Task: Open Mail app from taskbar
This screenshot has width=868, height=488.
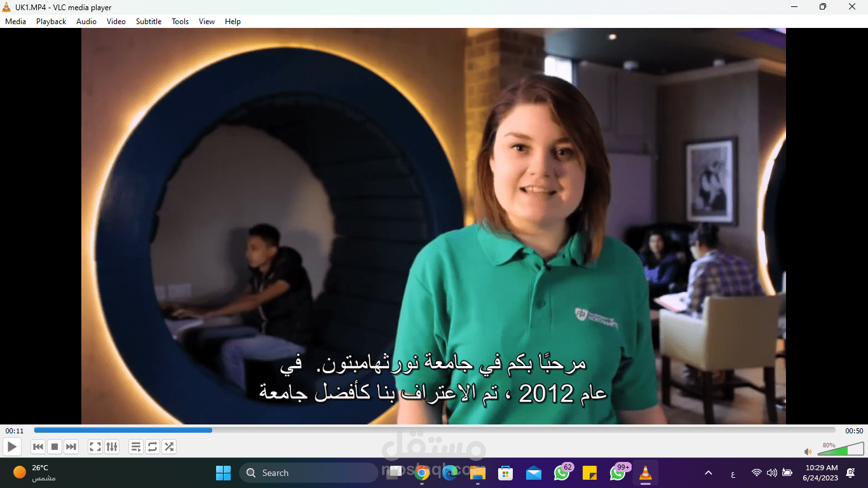Action: click(x=534, y=473)
